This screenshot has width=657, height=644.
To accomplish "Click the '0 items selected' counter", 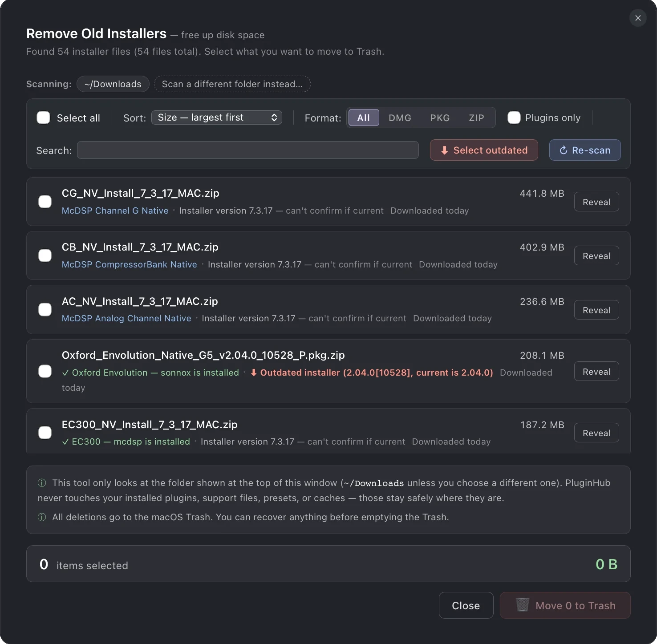I will coord(84,565).
